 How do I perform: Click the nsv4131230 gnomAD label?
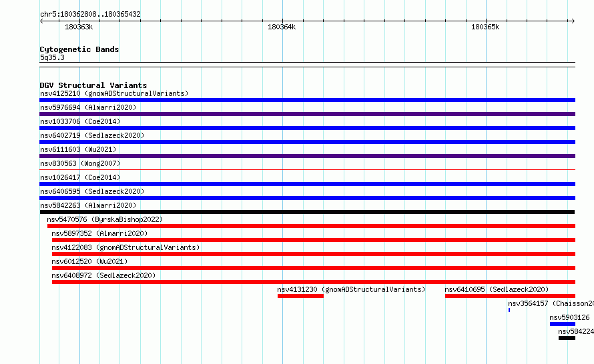(351, 289)
